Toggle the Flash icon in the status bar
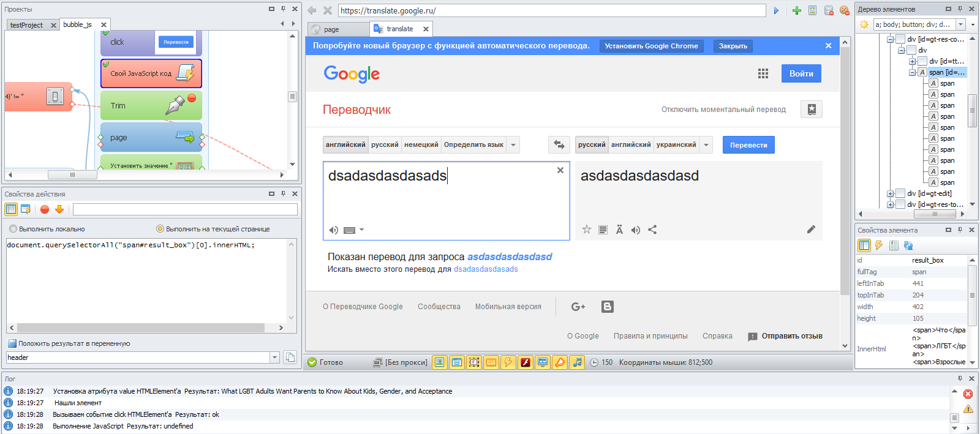This screenshot has height=434, width=980. (x=526, y=362)
